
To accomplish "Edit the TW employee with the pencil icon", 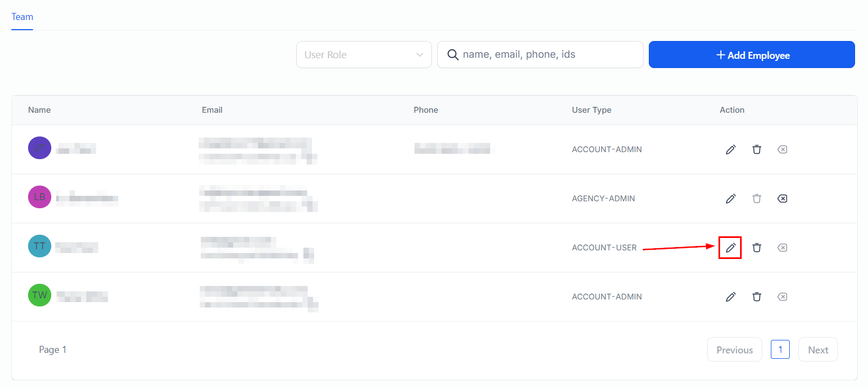I will coord(730,297).
